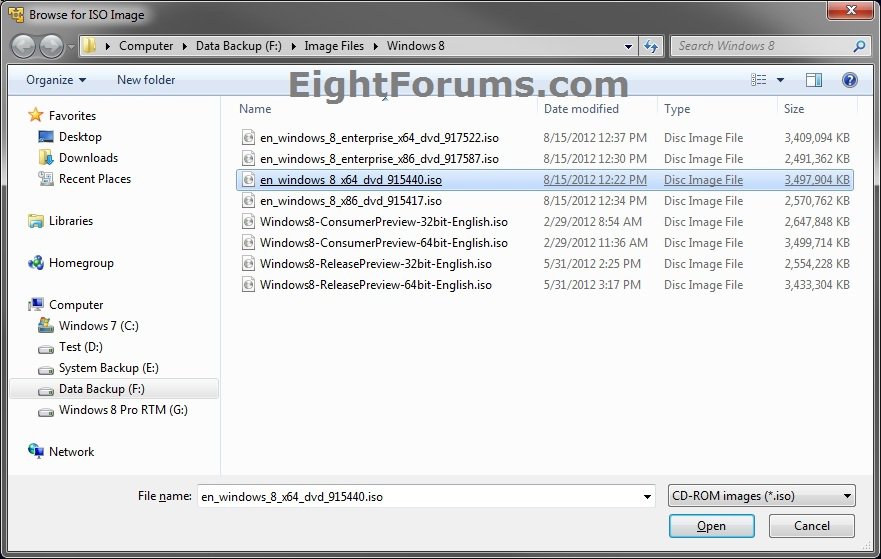This screenshot has width=881, height=559.
Task: Click the Downloads folder icon
Action: click(x=46, y=158)
